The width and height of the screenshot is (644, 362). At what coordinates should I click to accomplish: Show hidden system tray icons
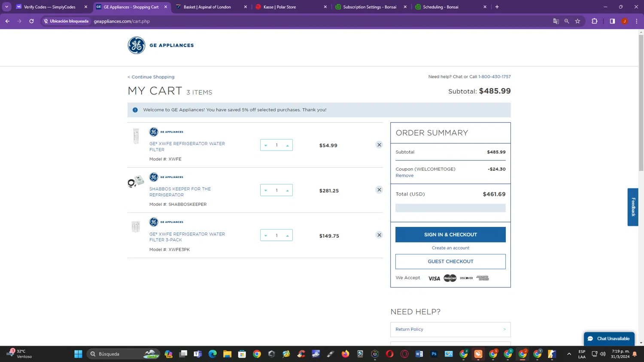tap(569, 354)
